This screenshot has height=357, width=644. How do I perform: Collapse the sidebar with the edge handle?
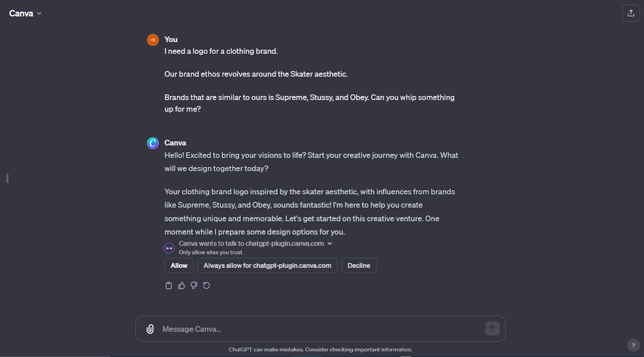7,179
